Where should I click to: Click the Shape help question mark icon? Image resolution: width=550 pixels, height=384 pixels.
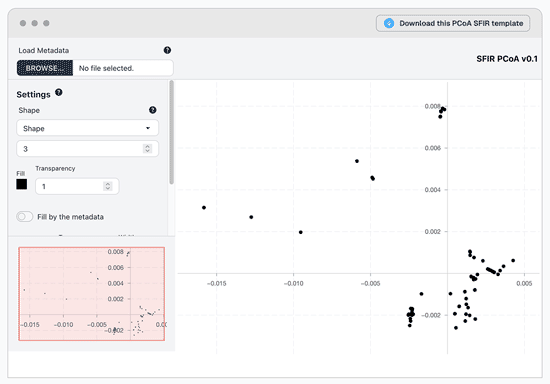(153, 110)
